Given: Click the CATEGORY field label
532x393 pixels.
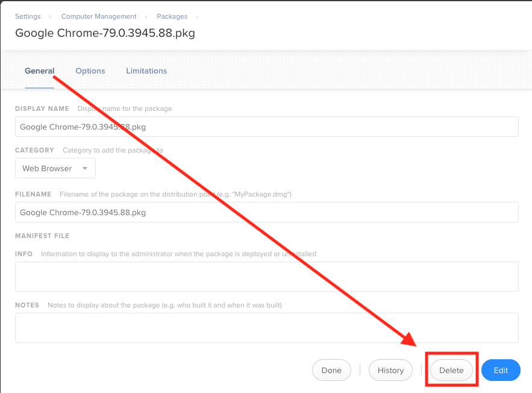Looking at the screenshot, I should click(x=34, y=150).
